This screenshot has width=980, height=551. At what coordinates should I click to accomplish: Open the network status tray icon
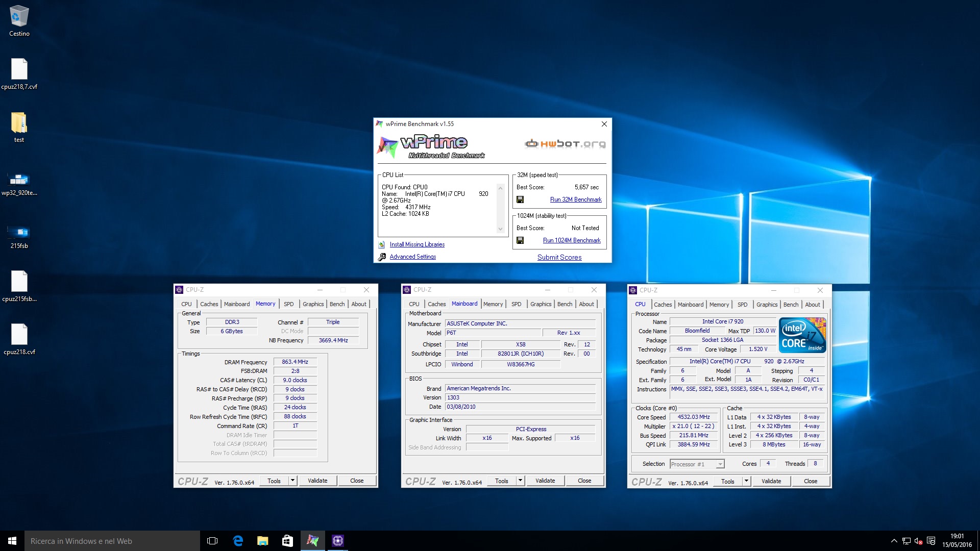(906, 541)
